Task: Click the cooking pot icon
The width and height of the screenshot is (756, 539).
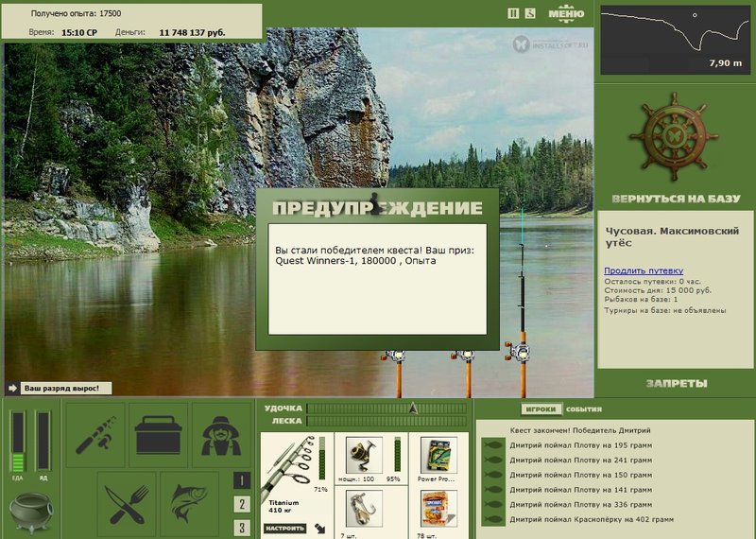Action: [31, 512]
